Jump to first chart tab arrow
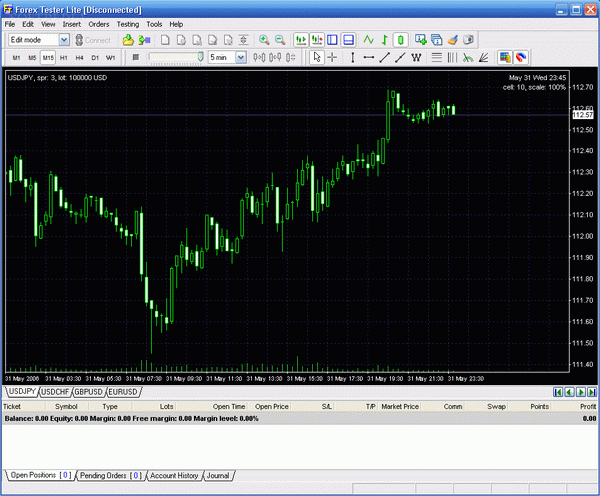 tap(558, 392)
